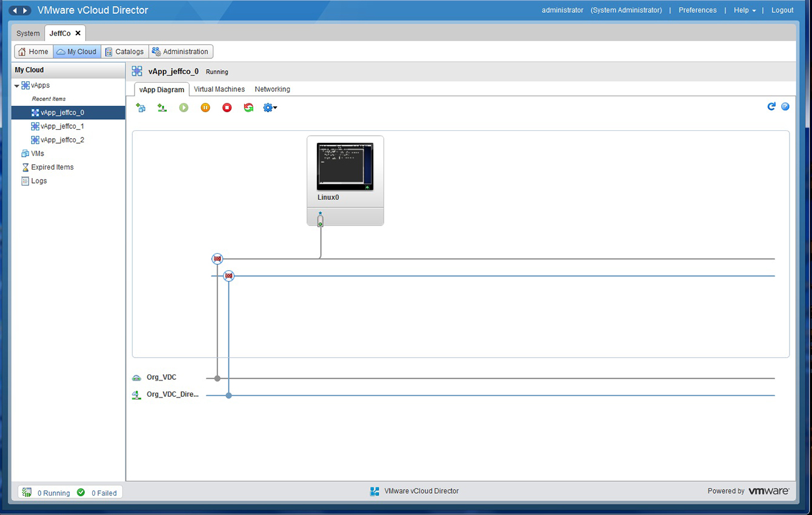
Task: Click the firewall icon on the blue network line
Action: click(x=228, y=276)
